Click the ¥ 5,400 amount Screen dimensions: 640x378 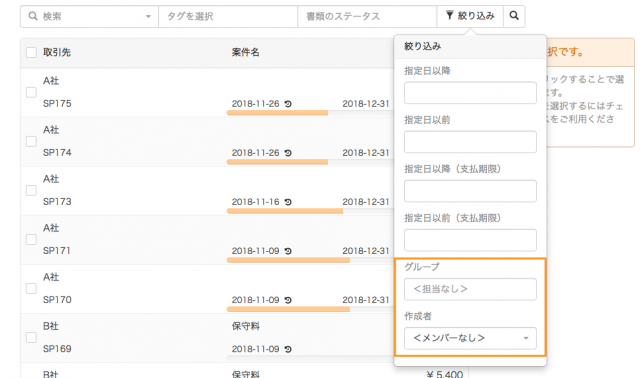point(444,374)
